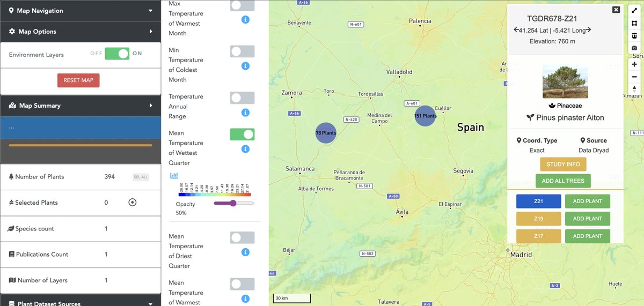
Task: Click the target icon beside Selected Plants
Action: coord(133,203)
